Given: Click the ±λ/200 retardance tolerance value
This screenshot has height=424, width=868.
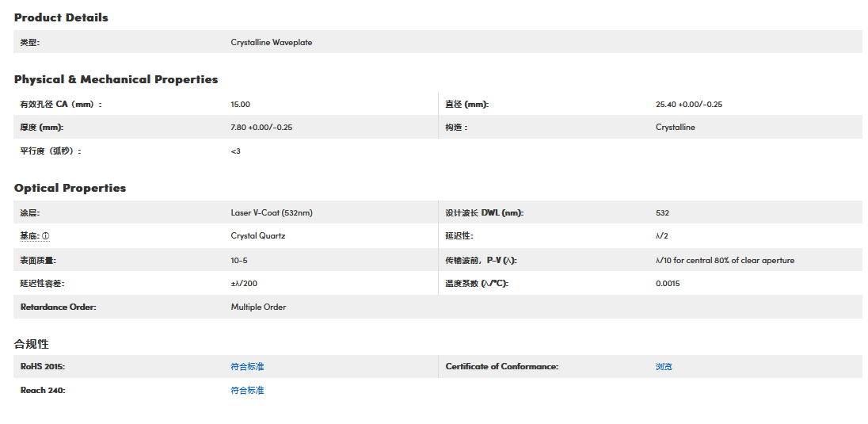Looking at the screenshot, I should click(244, 284).
